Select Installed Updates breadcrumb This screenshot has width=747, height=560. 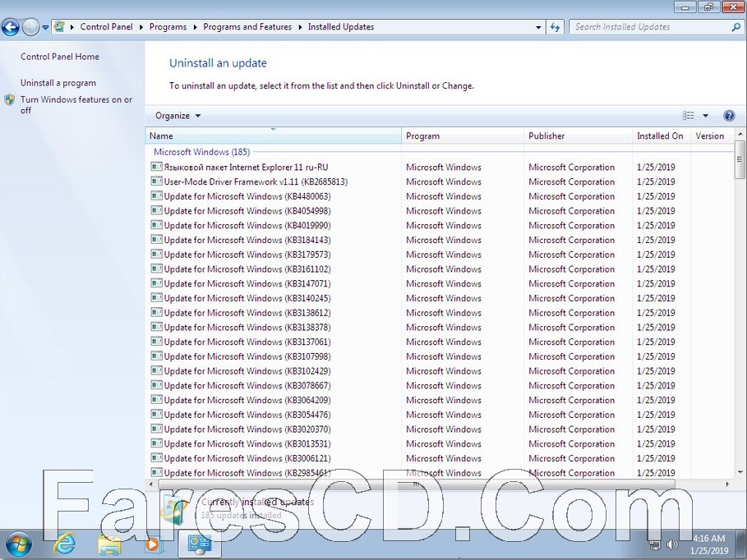(x=341, y=26)
